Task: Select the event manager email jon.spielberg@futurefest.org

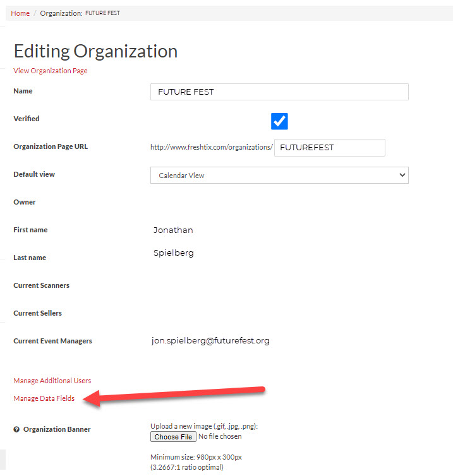Action: (210, 341)
